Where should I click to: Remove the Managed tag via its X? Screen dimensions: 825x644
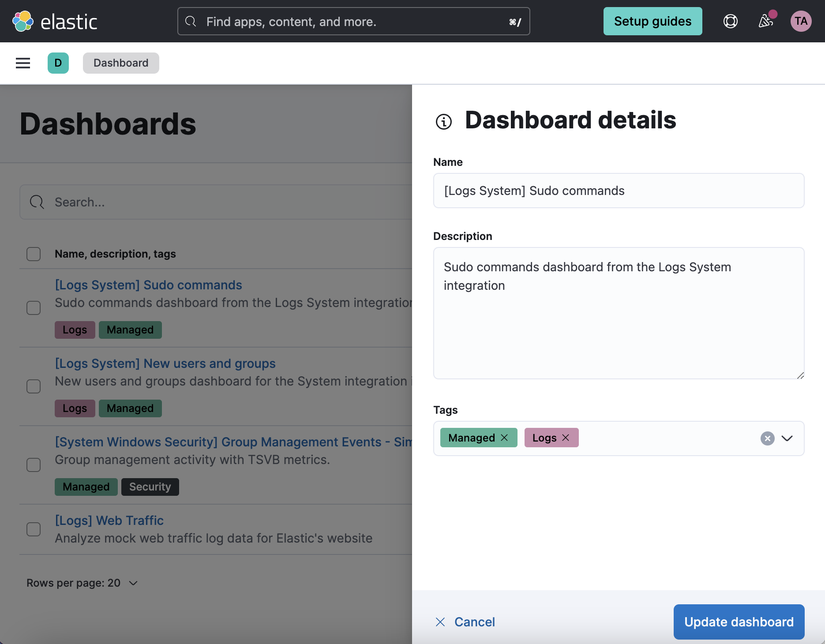505,438
